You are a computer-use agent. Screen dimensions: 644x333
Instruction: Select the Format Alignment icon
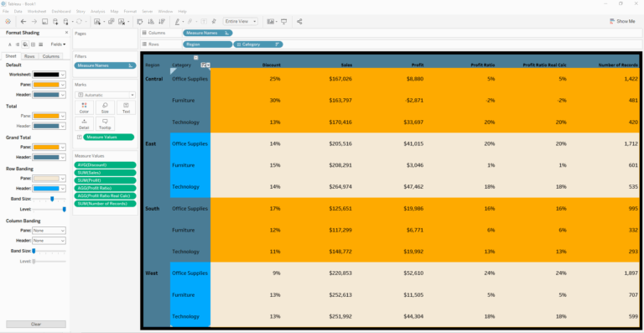tap(18, 44)
